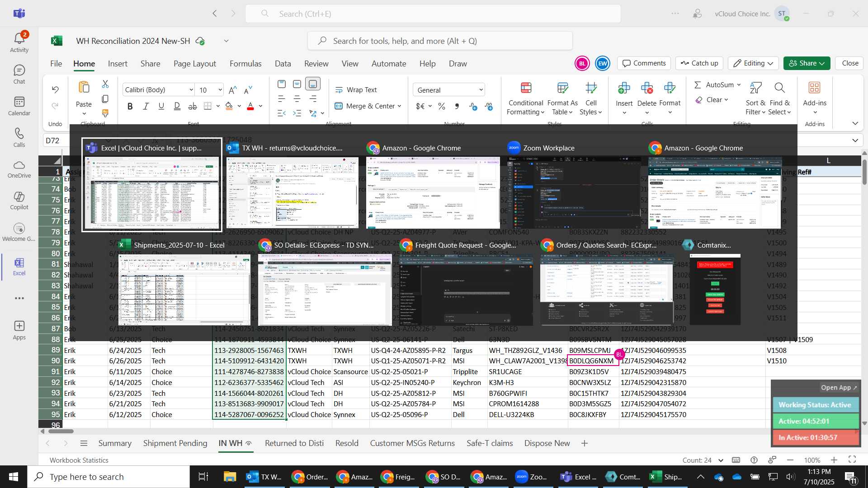Screen dimensions: 868x488
Task: Open Comments pane button
Action: (644, 63)
